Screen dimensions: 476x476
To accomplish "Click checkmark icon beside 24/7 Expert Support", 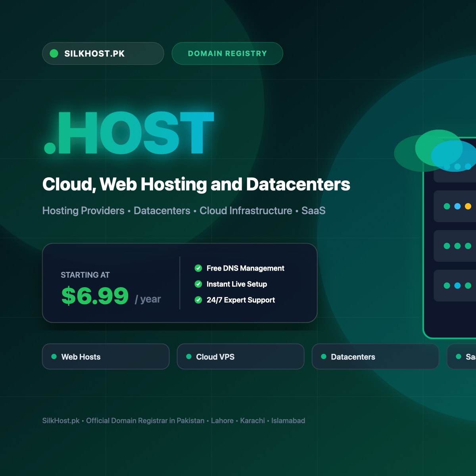I will 198,300.
